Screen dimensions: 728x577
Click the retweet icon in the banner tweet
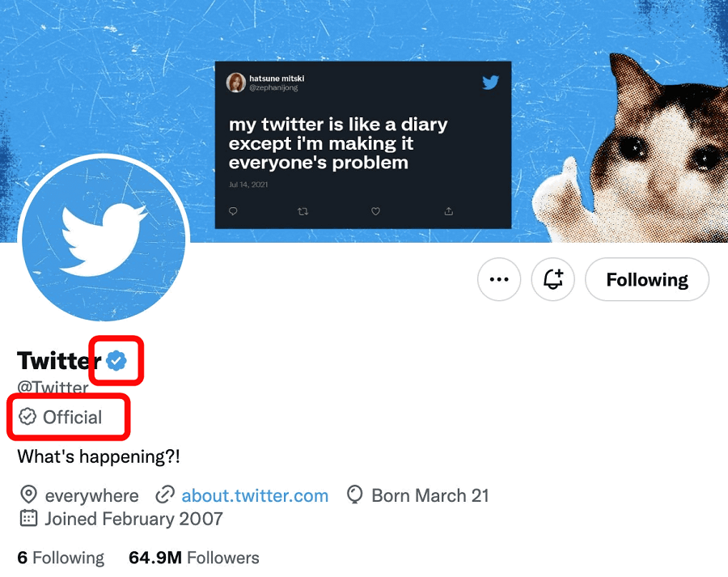pos(303,211)
